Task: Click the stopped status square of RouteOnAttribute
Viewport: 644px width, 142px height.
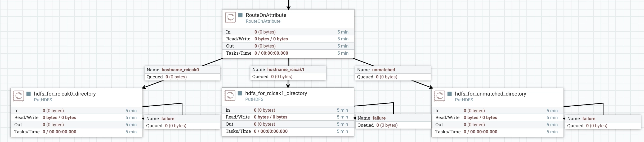Action: (240, 15)
